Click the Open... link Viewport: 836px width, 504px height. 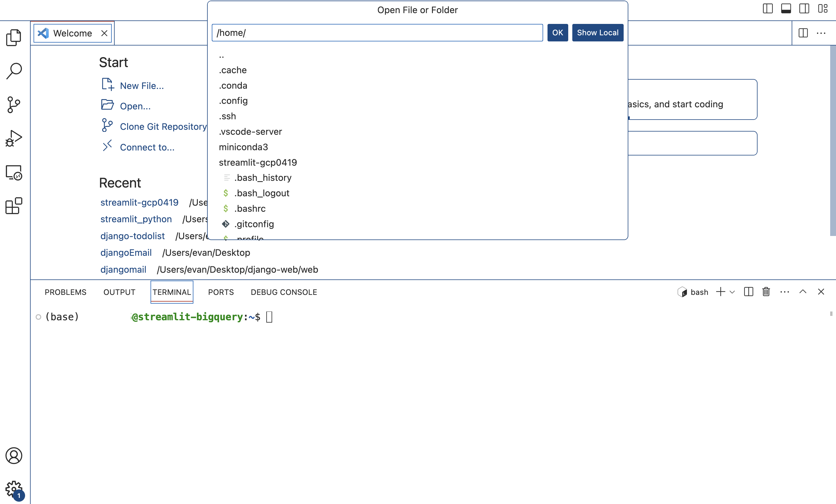(x=135, y=106)
